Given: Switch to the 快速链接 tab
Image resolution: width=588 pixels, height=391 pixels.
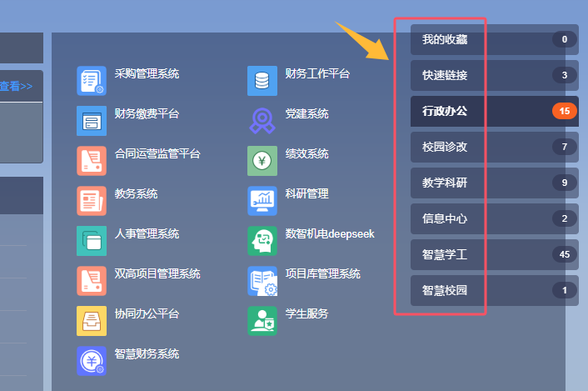Looking at the screenshot, I should tap(494, 75).
